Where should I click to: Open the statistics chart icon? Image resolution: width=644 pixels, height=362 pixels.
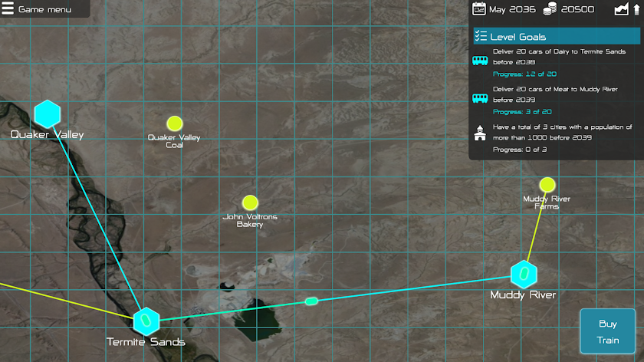(x=622, y=9)
